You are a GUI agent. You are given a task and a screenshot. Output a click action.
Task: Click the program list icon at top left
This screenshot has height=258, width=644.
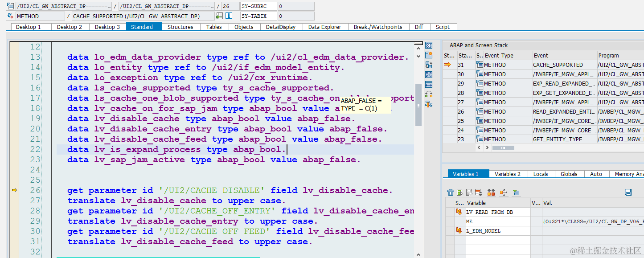[10, 6]
